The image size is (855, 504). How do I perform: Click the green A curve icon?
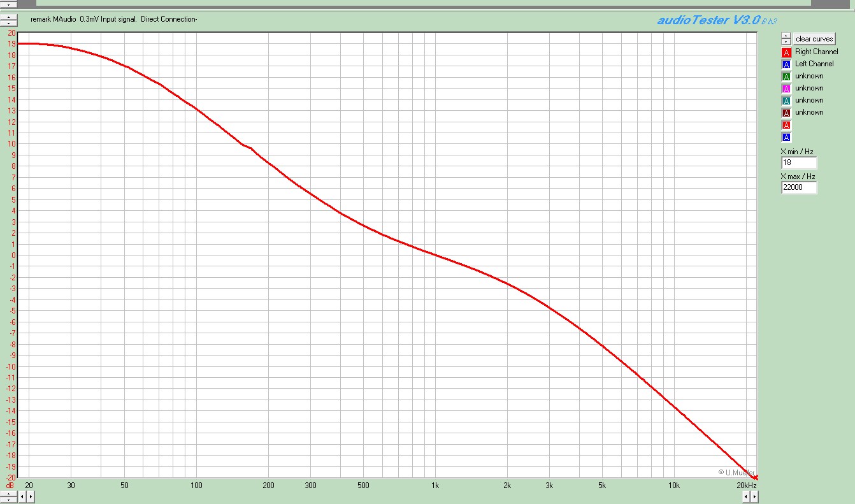point(786,76)
